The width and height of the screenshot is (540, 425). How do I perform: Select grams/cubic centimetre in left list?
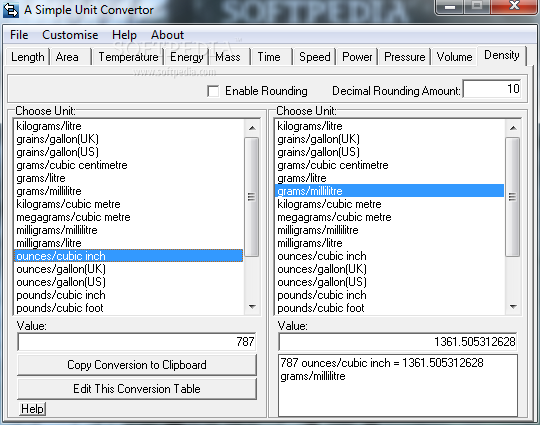128,165
